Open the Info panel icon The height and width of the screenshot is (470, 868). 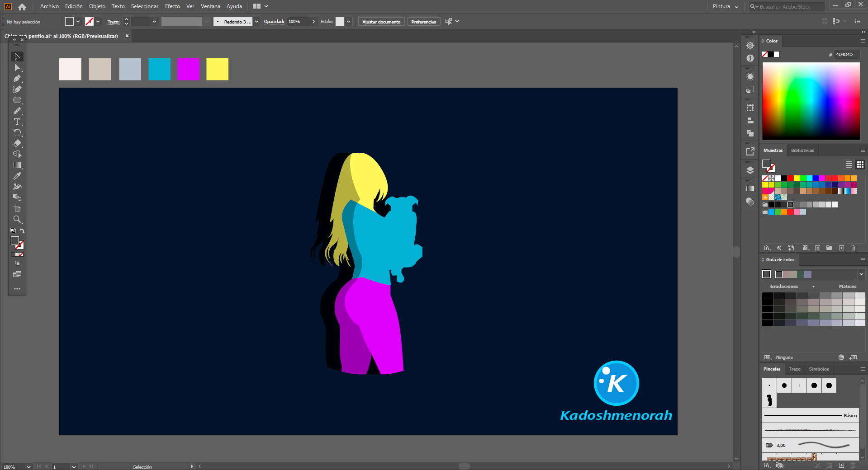[750, 58]
